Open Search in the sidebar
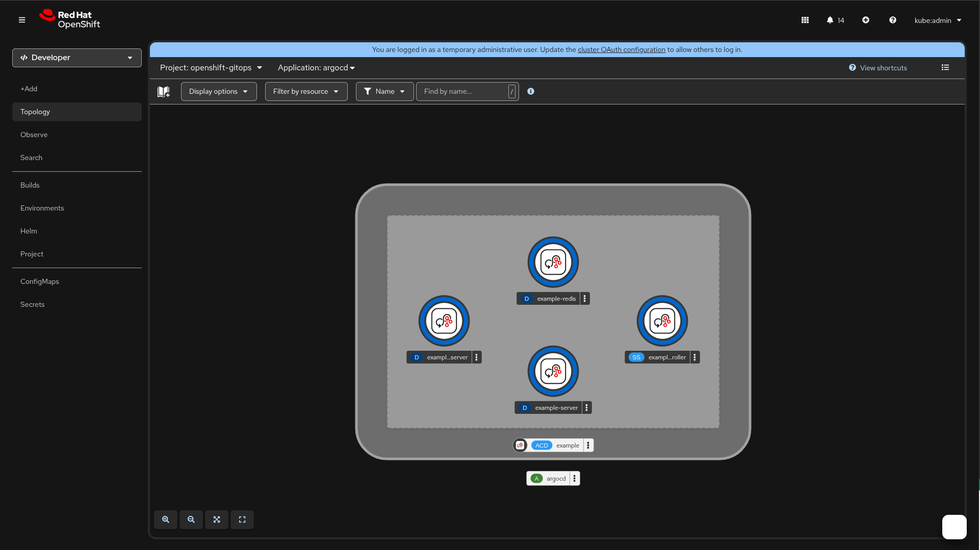Viewport: 980px width, 550px height. (77, 158)
